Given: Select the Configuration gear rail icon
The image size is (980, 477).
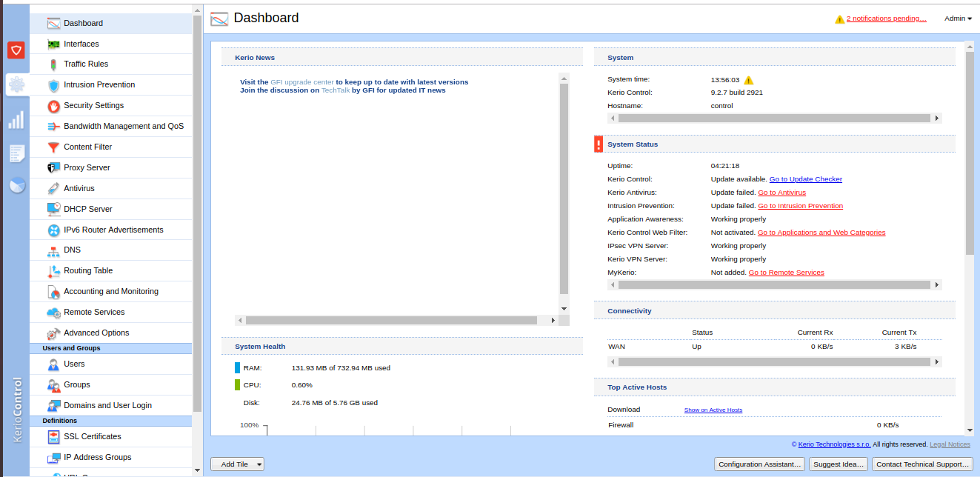Looking at the screenshot, I should (x=16, y=85).
